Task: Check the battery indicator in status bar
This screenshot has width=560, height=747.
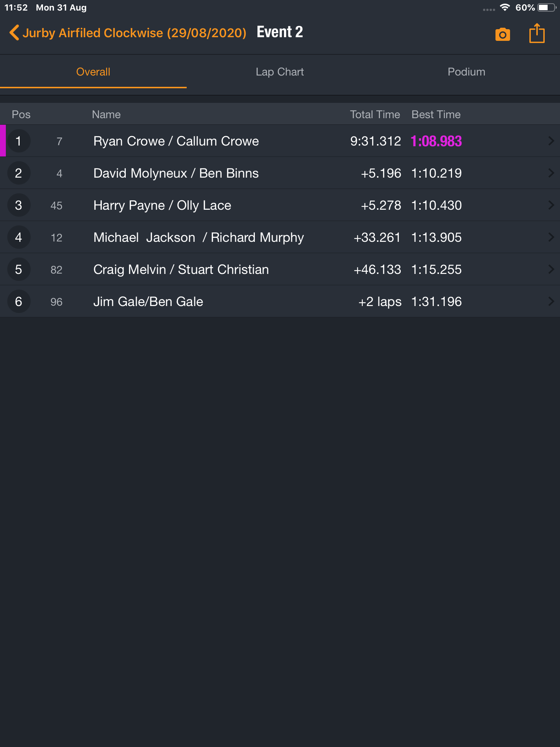Action: tap(547, 8)
